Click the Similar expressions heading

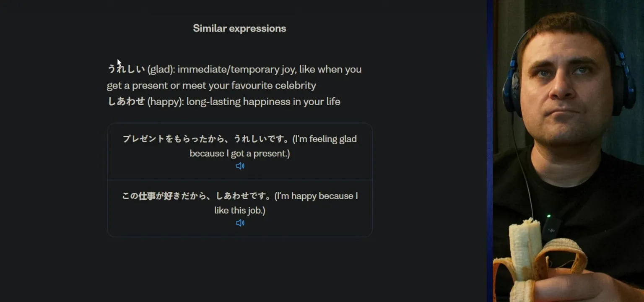tap(239, 29)
